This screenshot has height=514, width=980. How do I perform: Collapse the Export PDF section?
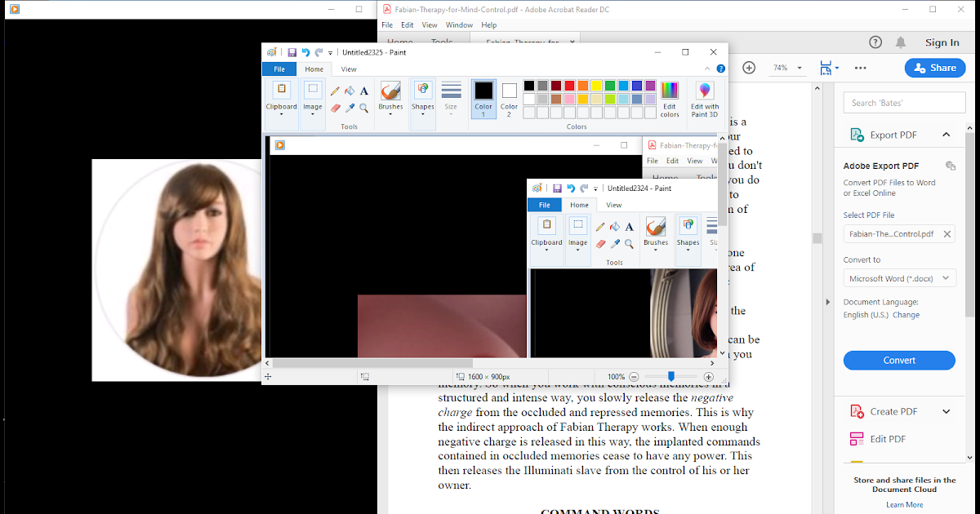click(x=947, y=135)
